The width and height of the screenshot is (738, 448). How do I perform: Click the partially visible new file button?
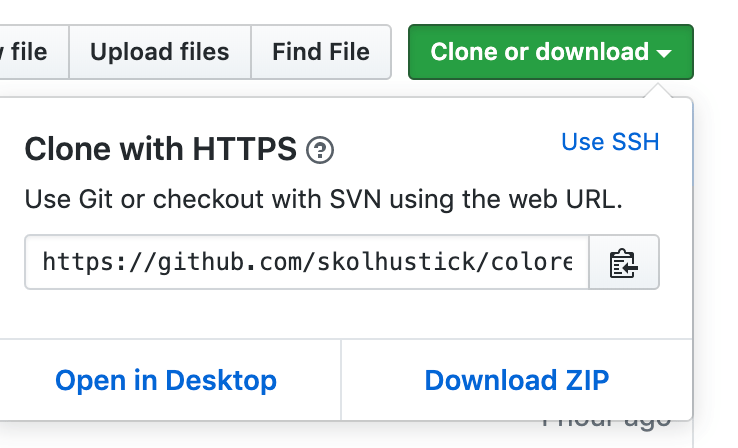(x=34, y=52)
